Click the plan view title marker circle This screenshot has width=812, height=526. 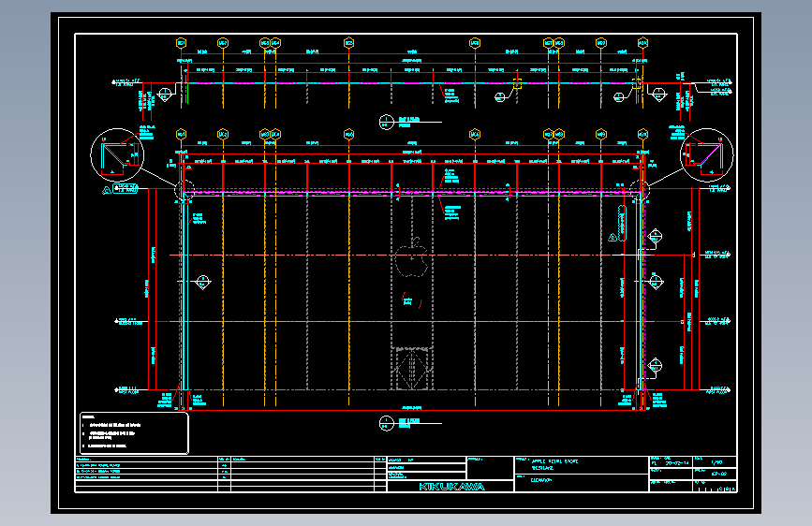386,123
